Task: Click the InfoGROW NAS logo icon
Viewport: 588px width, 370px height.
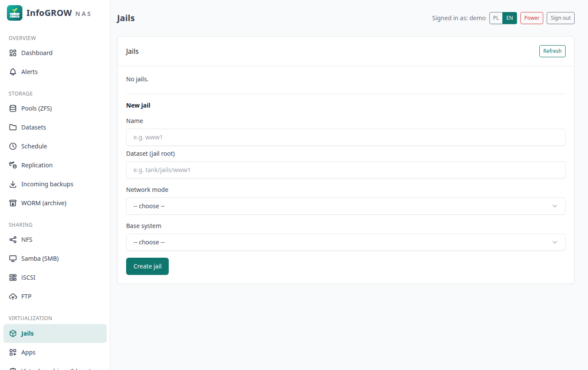Action: [15, 13]
